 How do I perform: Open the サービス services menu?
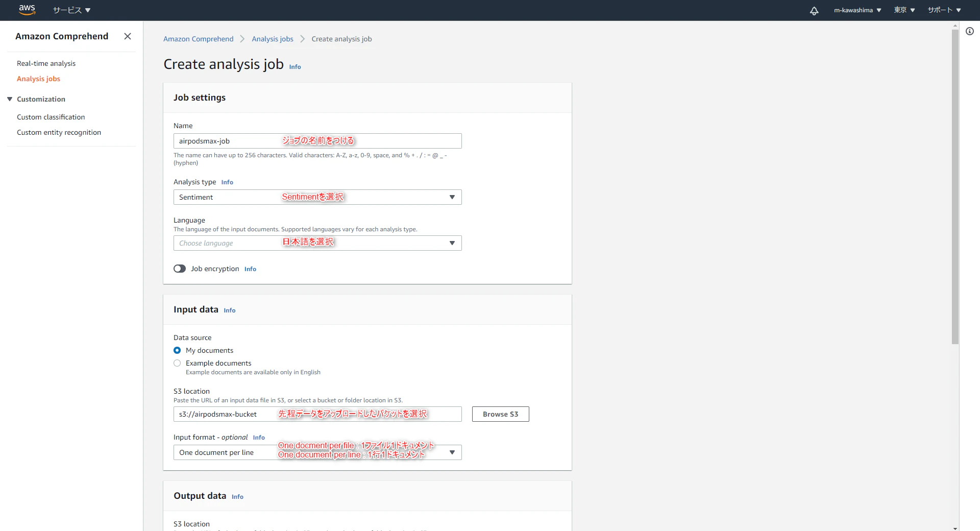point(71,10)
